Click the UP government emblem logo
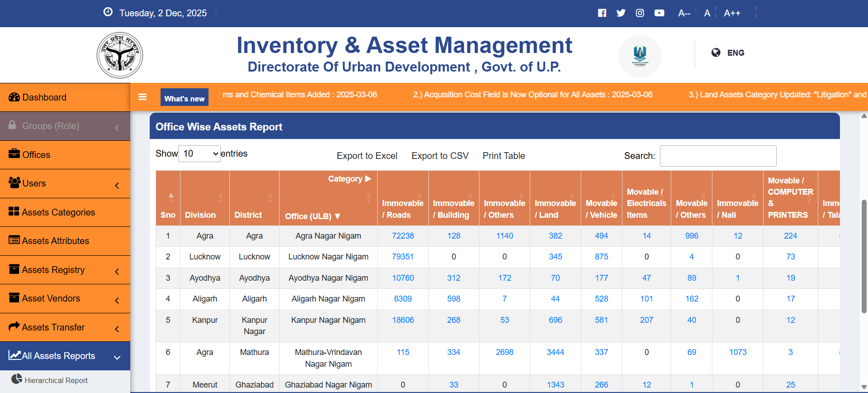 120,55
